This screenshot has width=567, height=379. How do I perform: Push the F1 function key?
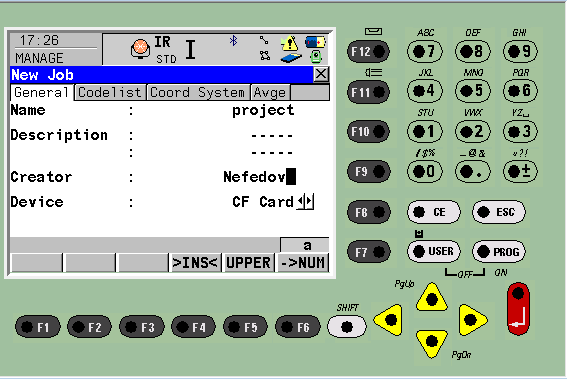38,327
